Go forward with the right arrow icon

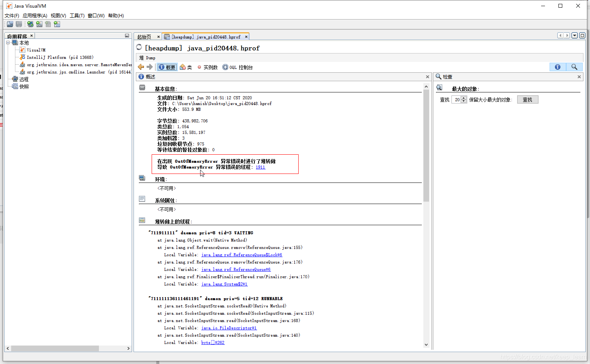(x=150, y=67)
